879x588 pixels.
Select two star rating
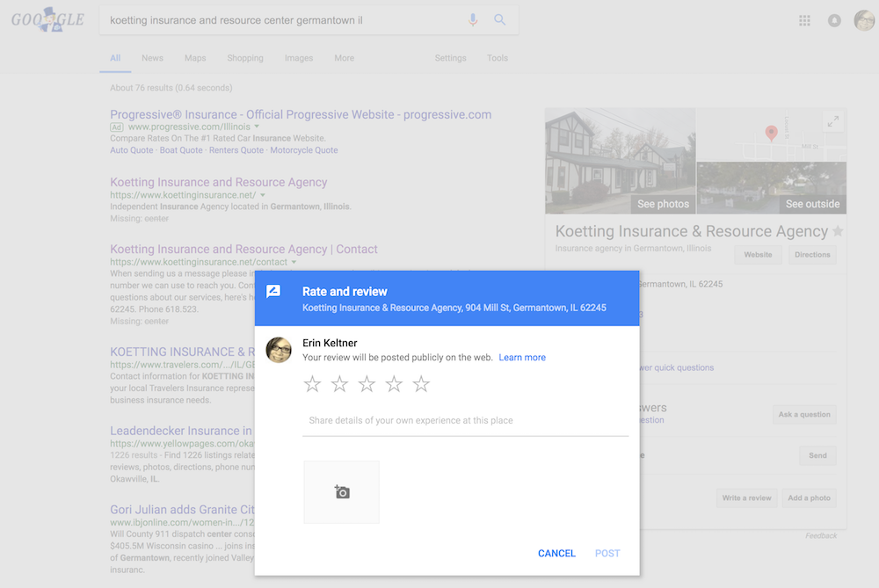(339, 384)
